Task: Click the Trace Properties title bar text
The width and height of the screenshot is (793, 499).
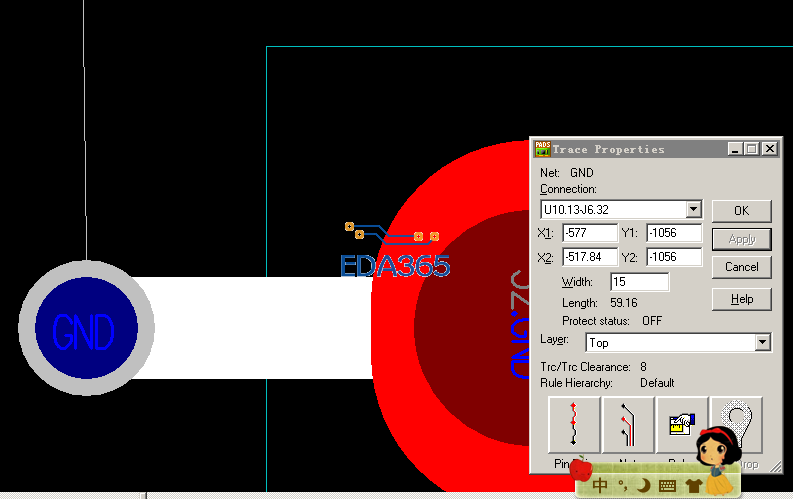Action: coord(608,149)
